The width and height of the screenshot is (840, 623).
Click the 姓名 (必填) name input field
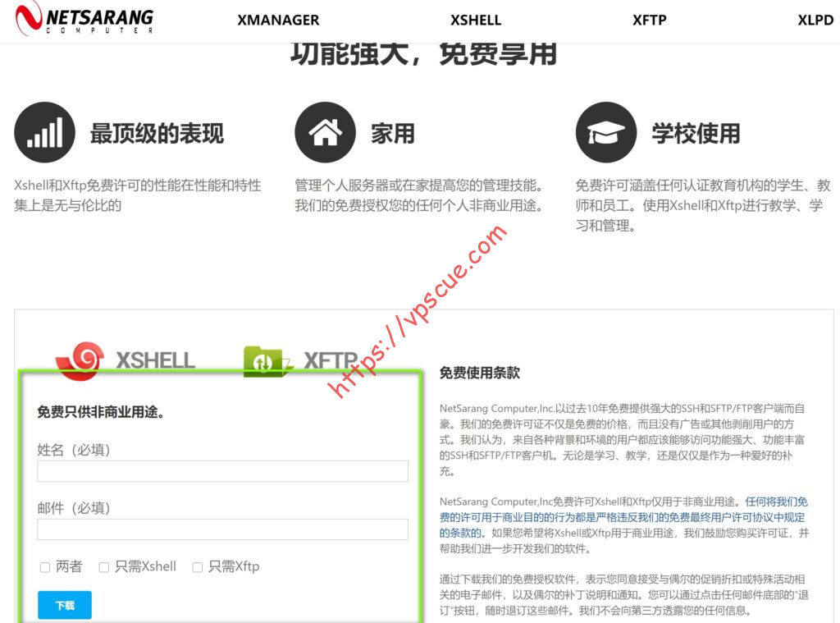222,471
